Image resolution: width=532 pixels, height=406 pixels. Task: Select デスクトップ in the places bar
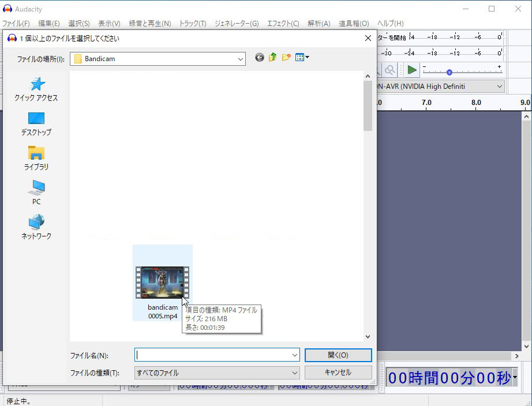click(x=36, y=124)
